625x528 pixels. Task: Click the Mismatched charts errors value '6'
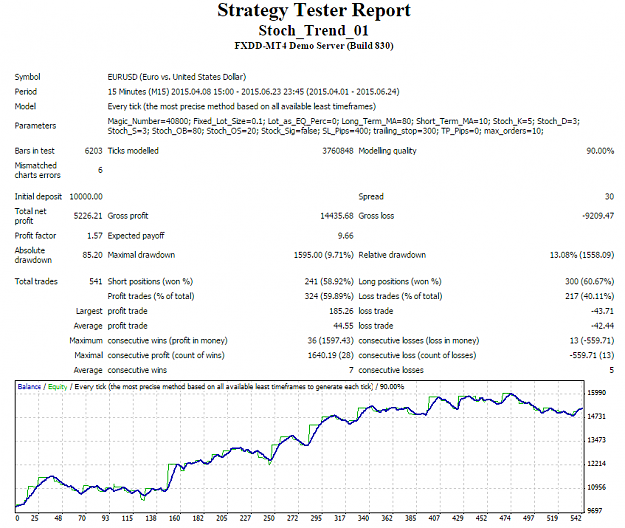(x=100, y=170)
